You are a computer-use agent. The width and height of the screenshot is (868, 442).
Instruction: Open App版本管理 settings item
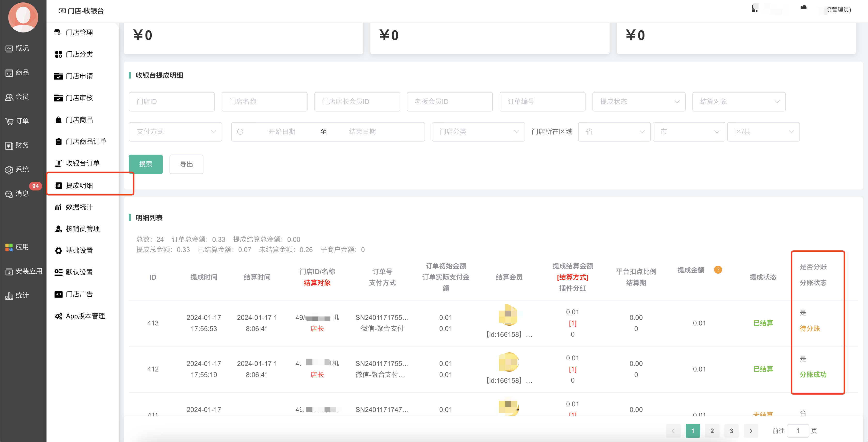click(85, 316)
